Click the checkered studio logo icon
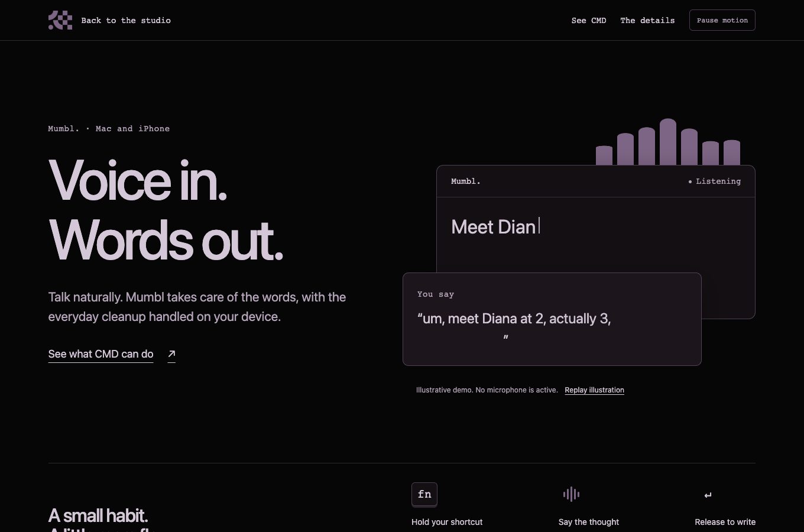804x532 pixels. [60, 20]
